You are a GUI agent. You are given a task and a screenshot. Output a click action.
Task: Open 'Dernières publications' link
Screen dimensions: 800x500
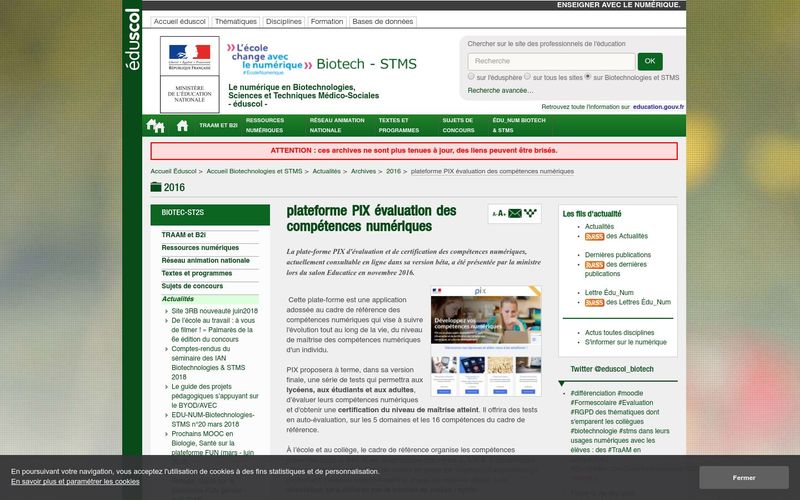[x=618, y=255]
